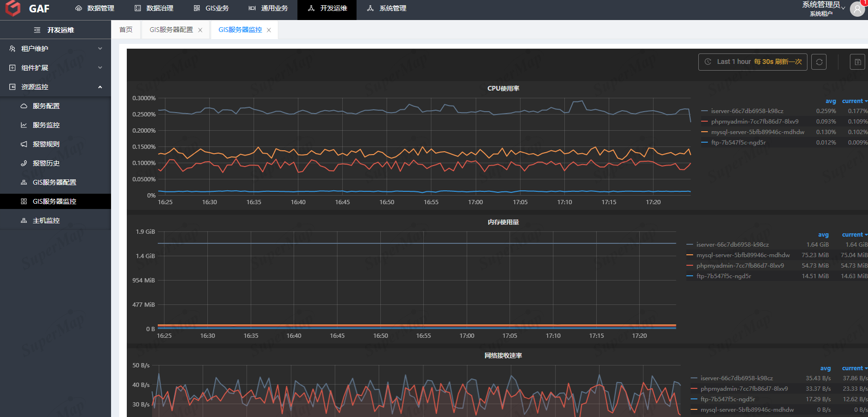Open the 系统管理员 user dropdown
Image resolution: width=868 pixels, height=417 pixels.
[824, 9]
